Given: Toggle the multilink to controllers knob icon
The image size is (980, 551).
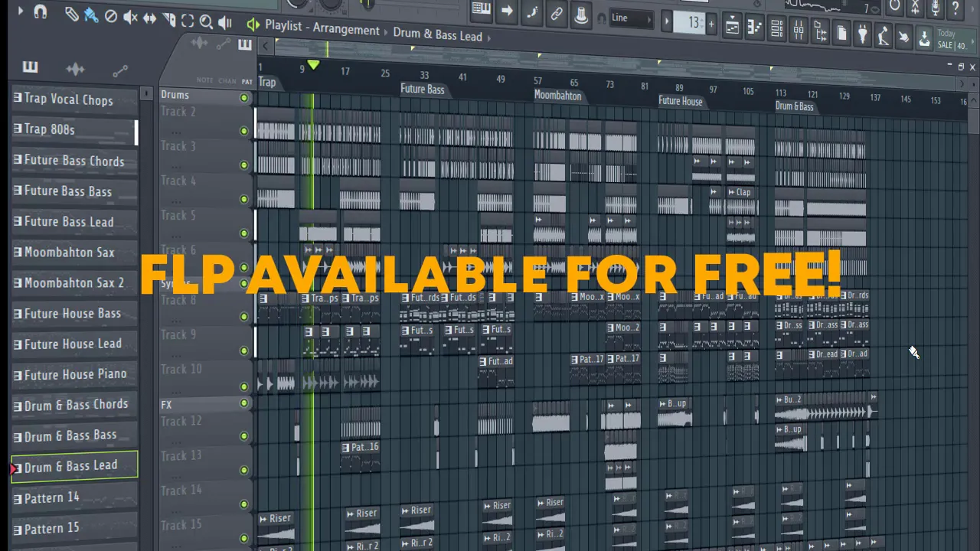Looking at the screenshot, I should point(581,14).
